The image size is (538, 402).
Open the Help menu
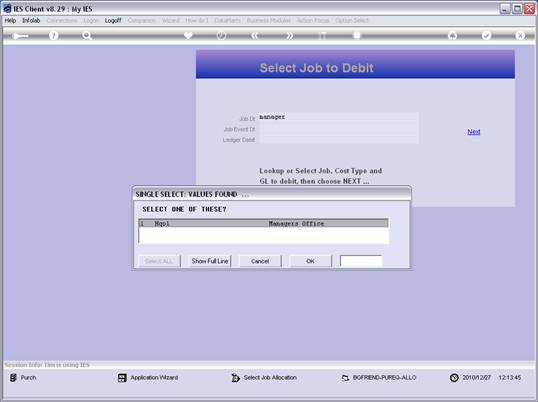pos(10,21)
